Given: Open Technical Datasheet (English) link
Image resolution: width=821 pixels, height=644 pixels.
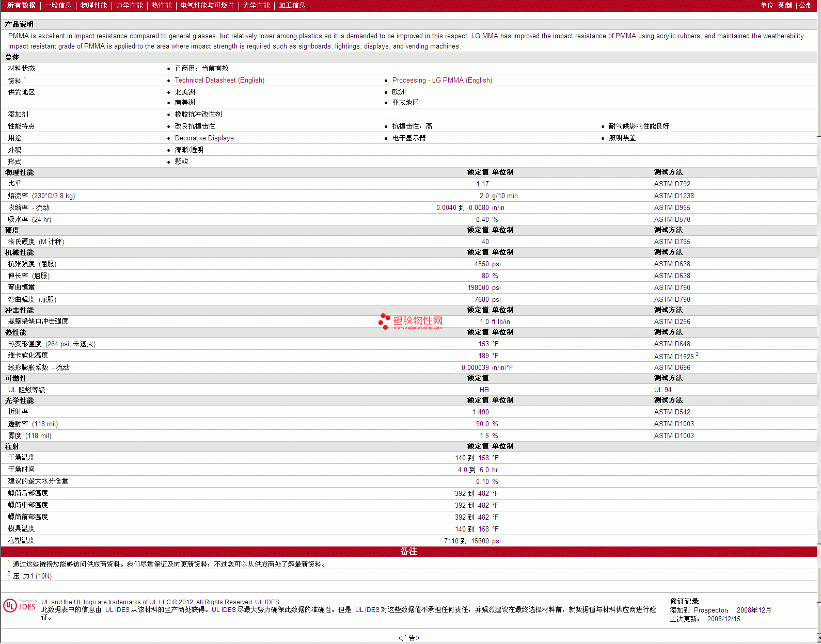Looking at the screenshot, I should [219, 80].
